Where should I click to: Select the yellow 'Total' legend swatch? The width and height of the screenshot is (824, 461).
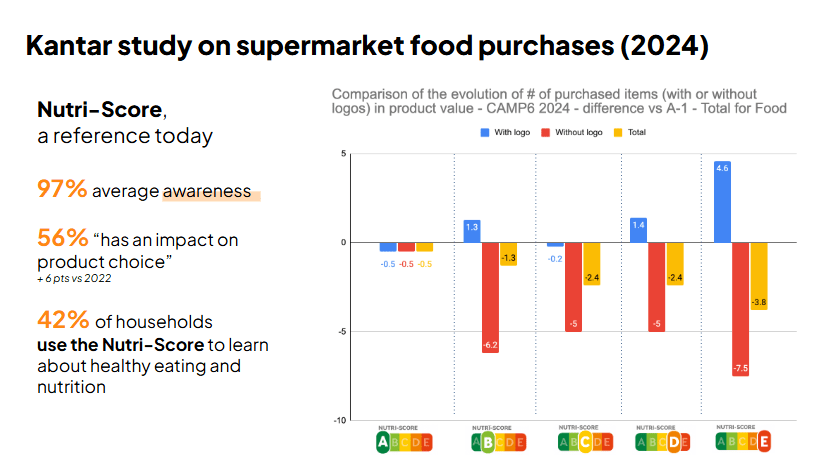617,133
